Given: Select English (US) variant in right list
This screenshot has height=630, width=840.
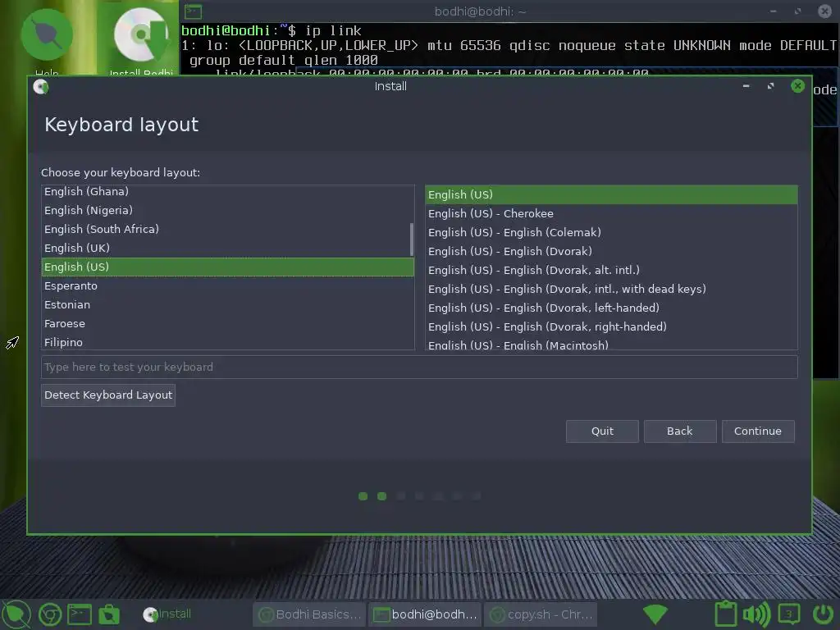Looking at the screenshot, I should click(611, 194).
